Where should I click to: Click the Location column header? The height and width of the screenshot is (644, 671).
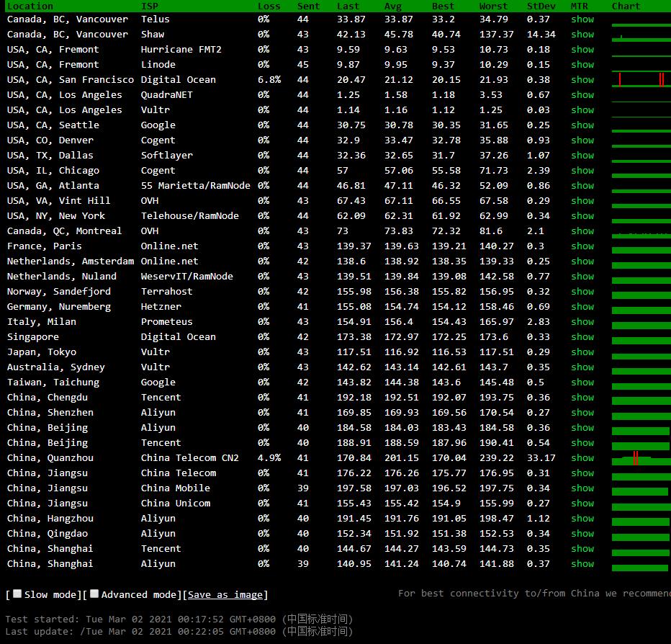coord(30,6)
